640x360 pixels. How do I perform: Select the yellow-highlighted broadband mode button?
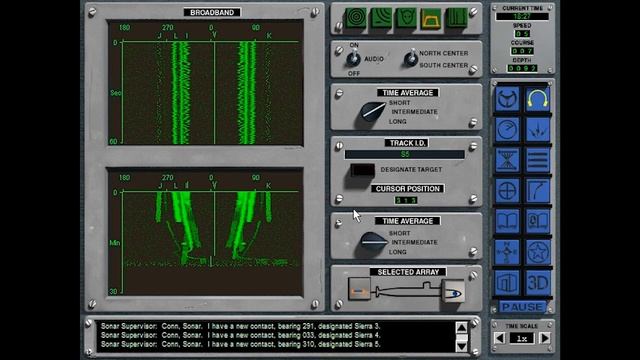click(x=431, y=18)
